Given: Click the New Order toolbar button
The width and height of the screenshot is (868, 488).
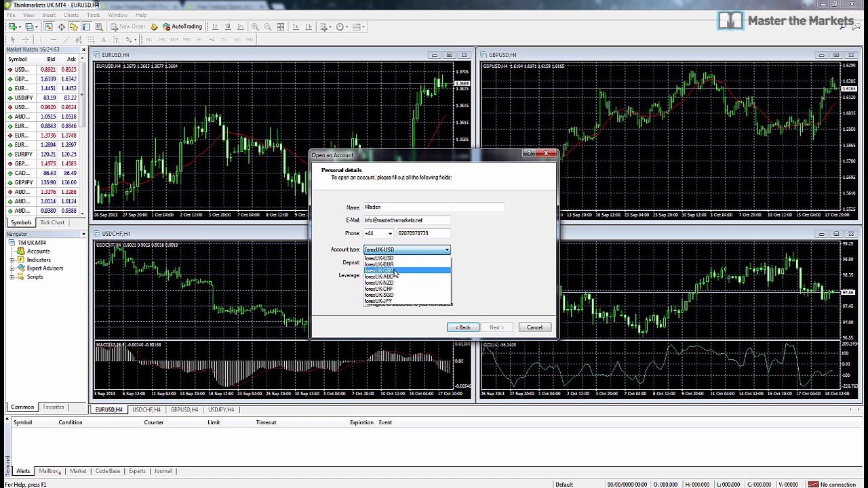Looking at the screenshot, I should [127, 27].
